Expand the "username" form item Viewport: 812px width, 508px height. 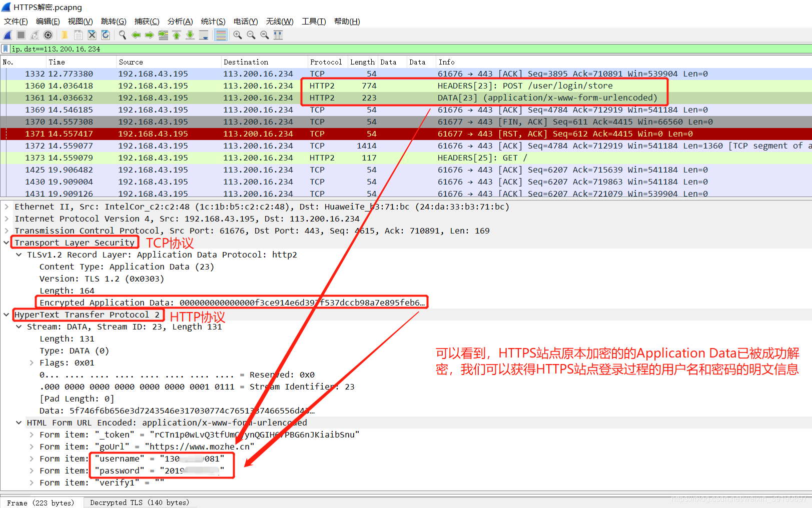[x=32, y=458]
